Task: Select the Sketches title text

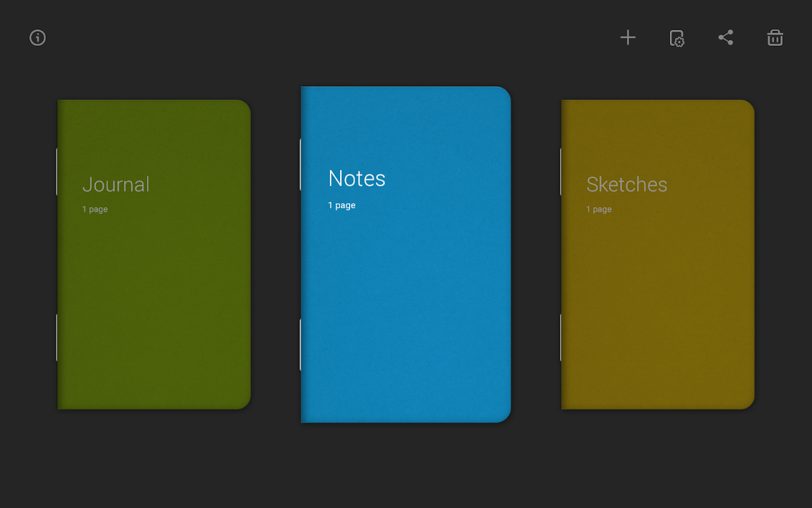Action: click(x=627, y=185)
